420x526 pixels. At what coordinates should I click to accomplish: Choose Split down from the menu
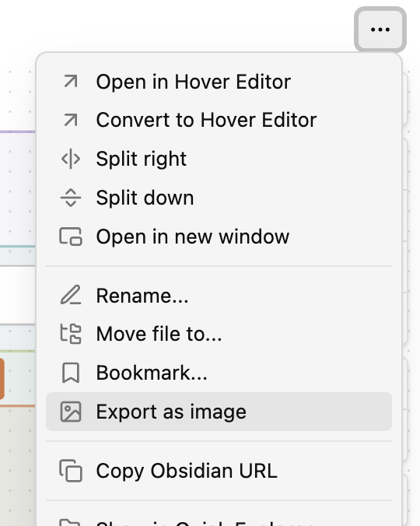pyautogui.click(x=219, y=198)
